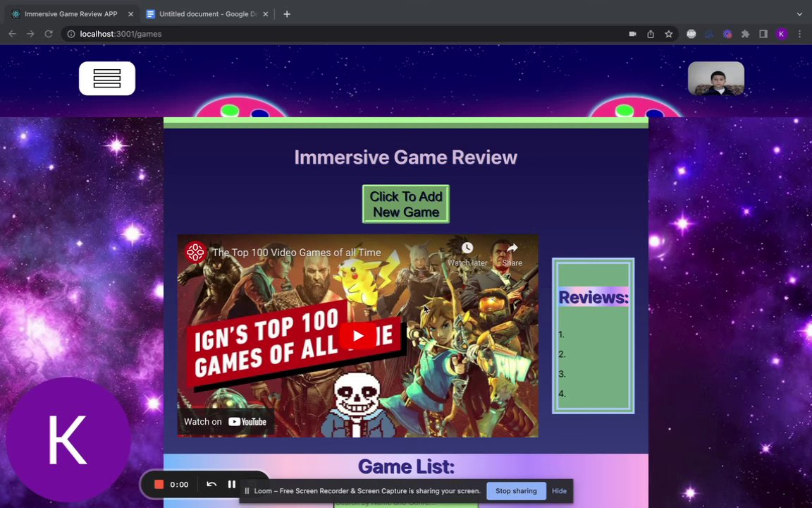Click the video Share arrow icon
The width and height of the screenshot is (812, 508).
point(512,248)
